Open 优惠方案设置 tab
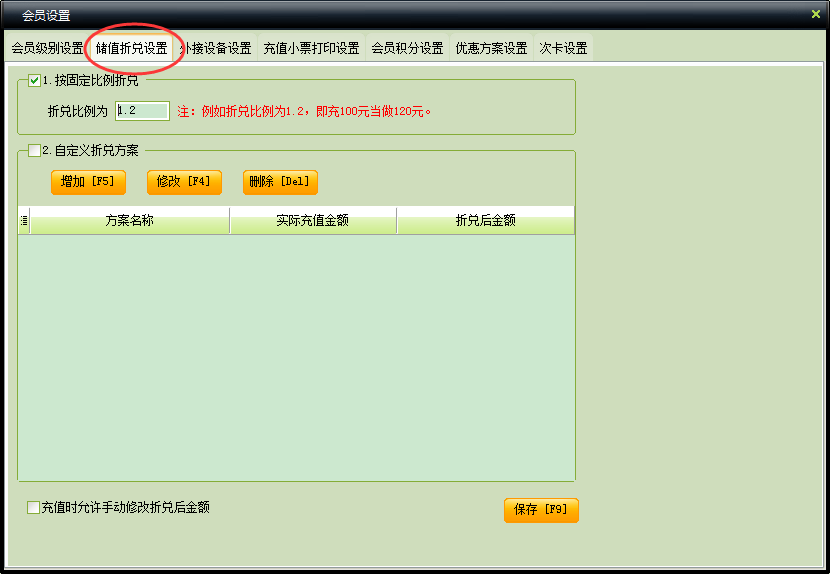Image resolution: width=830 pixels, height=574 pixels. tap(491, 48)
